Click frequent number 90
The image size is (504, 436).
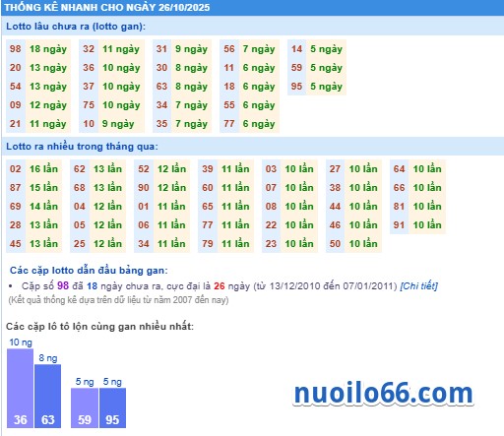click(x=144, y=188)
